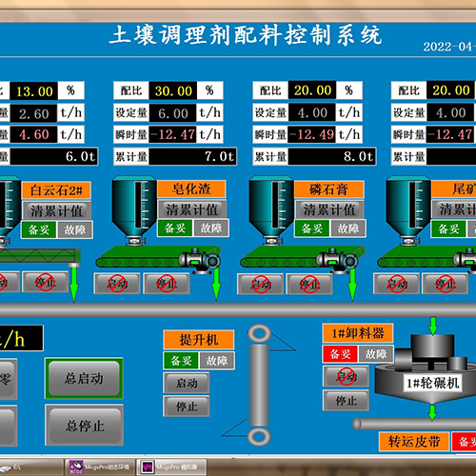The image size is (476, 476).
Task: Click 启动 button of 尾矿 feeder
Action: [397, 284]
